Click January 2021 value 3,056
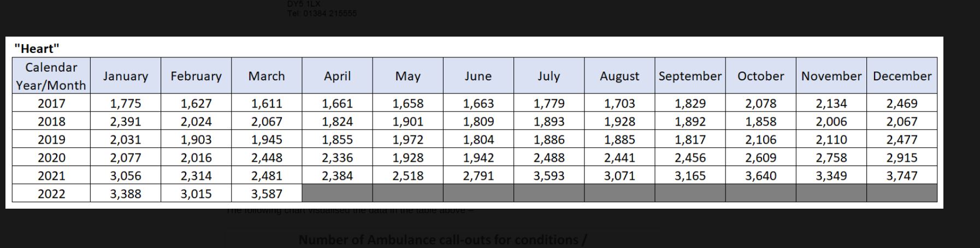The image size is (980, 248). 126,176
